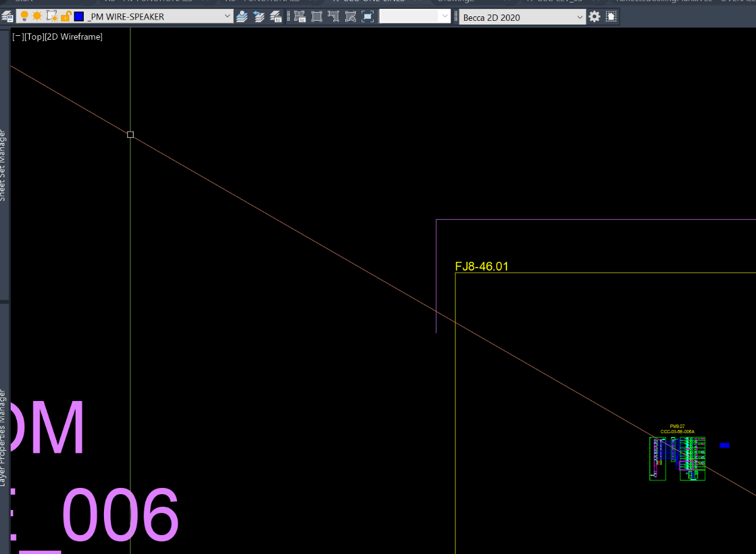
Task: Open the Layer Properties icon at toolbar start
Action: click(8, 17)
